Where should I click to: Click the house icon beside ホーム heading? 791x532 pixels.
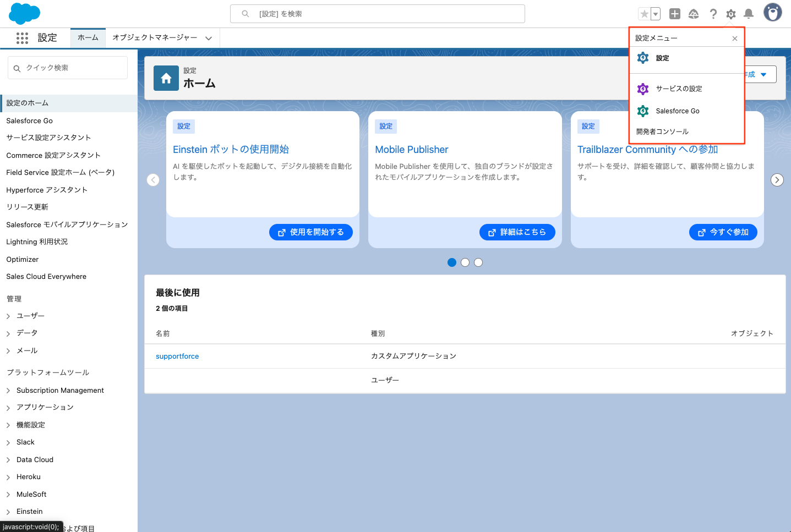[x=166, y=78]
